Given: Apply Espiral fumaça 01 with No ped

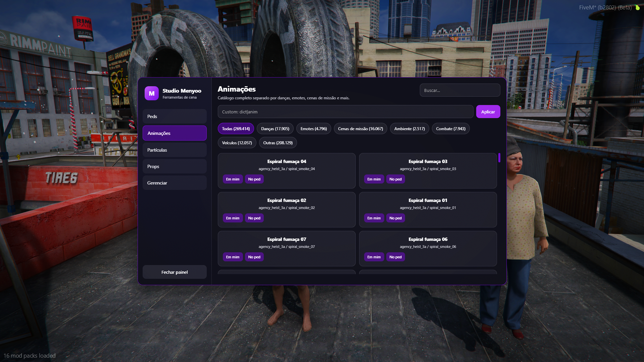Looking at the screenshot, I should 395,218.
